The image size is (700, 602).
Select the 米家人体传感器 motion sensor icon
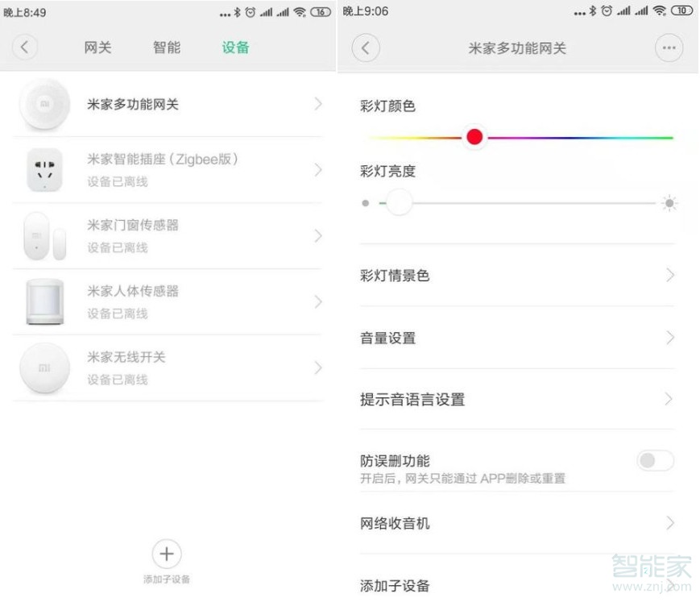click(44, 302)
